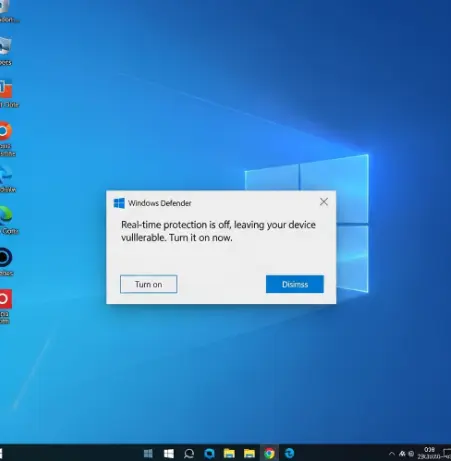Click the Windows Defender logo in dialog title
The height and width of the screenshot is (461, 451).
tap(119, 203)
